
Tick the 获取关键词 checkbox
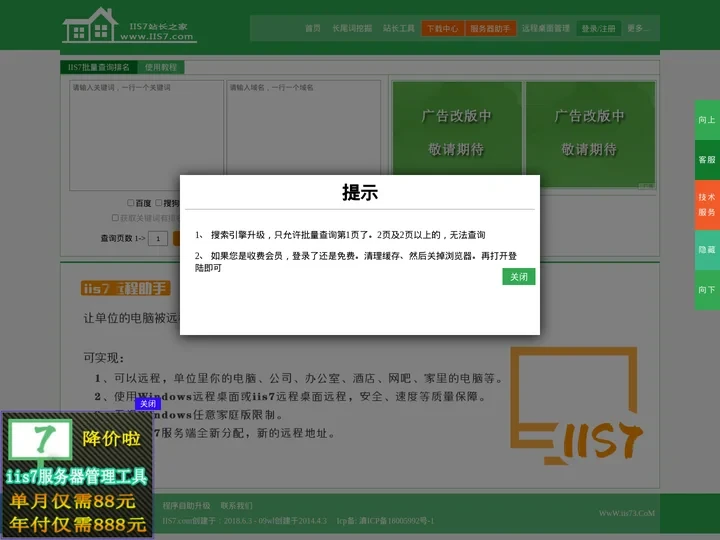tap(115, 218)
